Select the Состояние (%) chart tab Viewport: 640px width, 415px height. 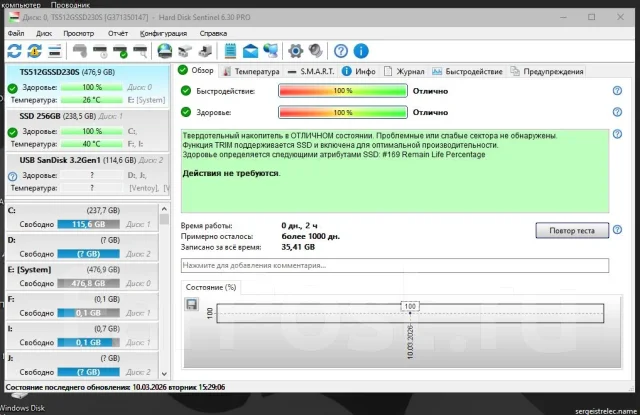(211, 287)
